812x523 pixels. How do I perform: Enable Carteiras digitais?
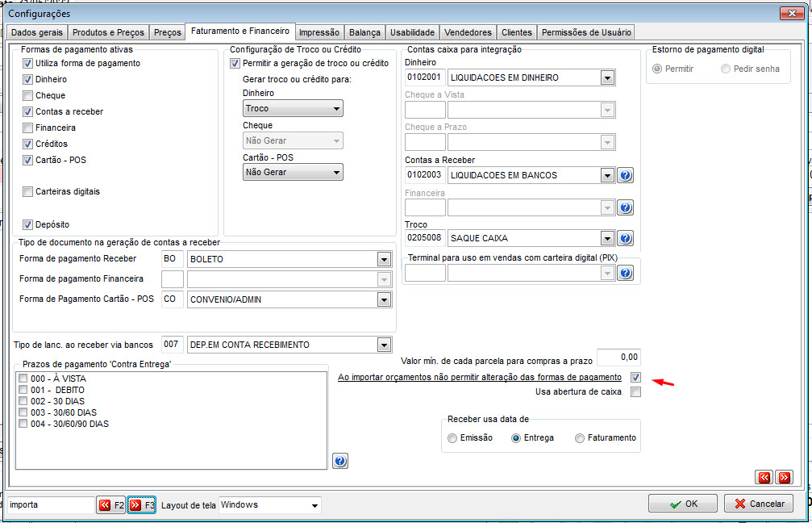coord(28,192)
